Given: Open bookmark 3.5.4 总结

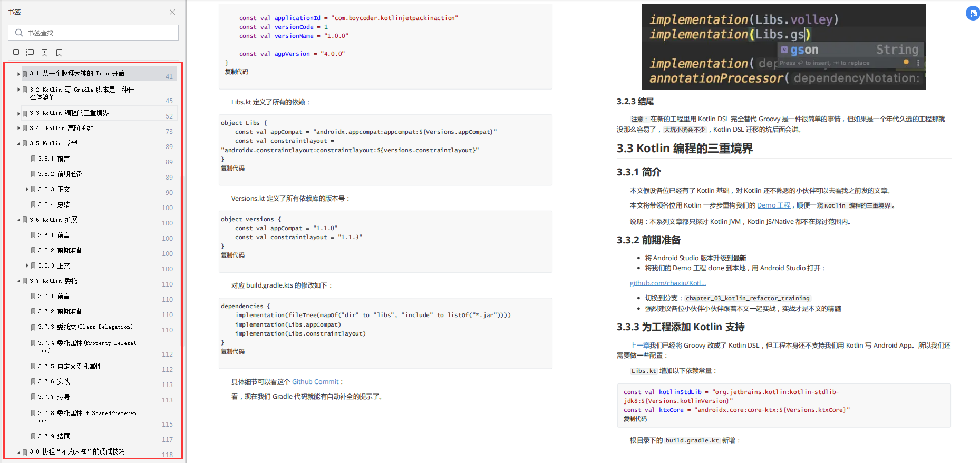Looking at the screenshot, I should click(54, 204).
